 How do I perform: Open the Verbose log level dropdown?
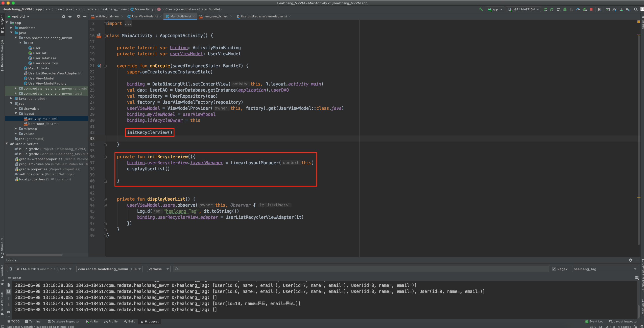point(159,269)
